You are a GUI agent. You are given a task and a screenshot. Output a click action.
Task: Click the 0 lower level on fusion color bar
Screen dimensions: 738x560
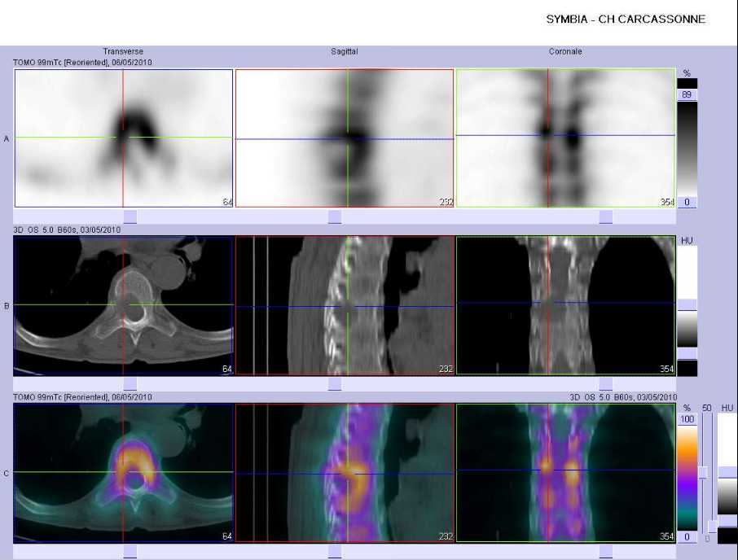[687, 537]
